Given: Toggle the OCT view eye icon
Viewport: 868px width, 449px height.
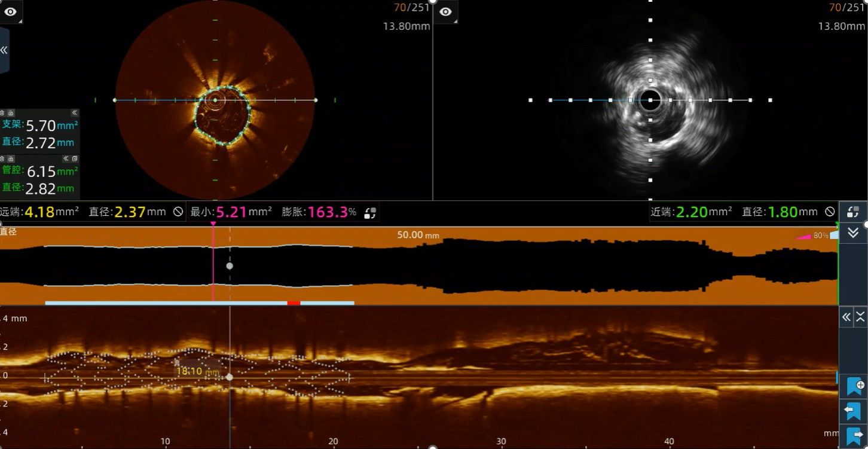Looking at the screenshot, I should (x=11, y=12).
